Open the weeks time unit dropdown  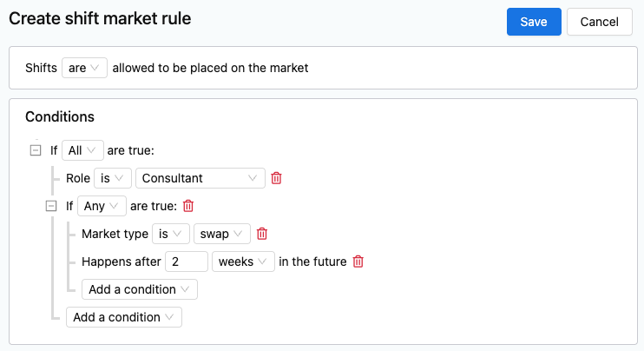[x=243, y=262]
